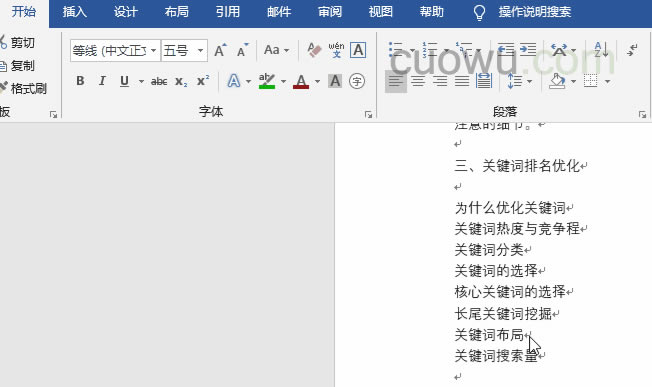The width and height of the screenshot is (652, 387).
Task: Open the 审阅 Review tab
Action: (330, 12)
